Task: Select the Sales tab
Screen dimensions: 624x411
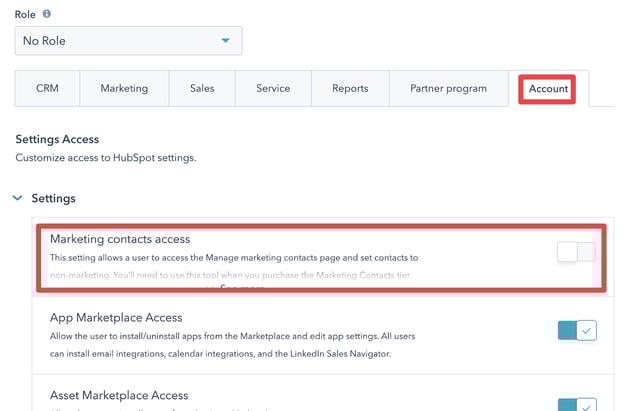Action: tap(202, 89)
